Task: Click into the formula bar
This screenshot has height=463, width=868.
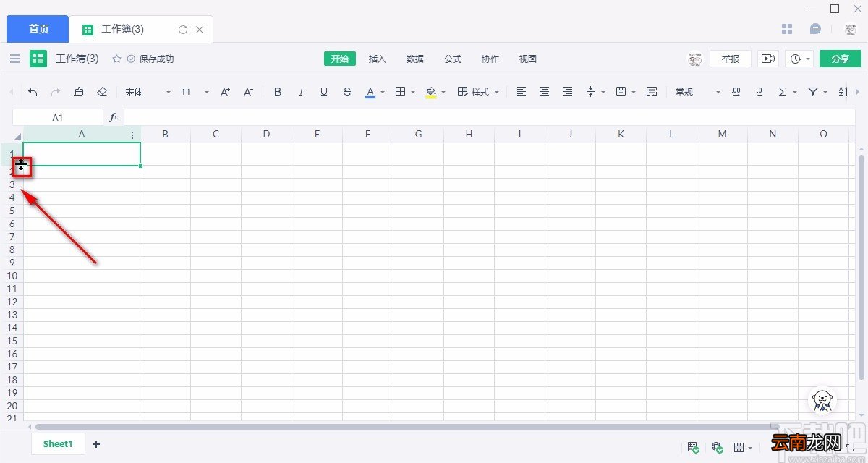Action: click(489, 117)
